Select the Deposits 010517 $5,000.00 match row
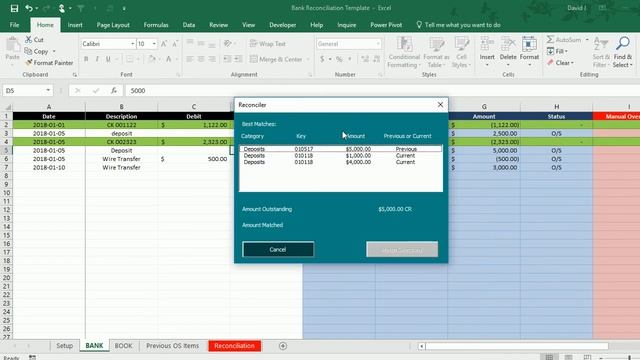This screenshot has width=640, height=360. click(341, 149)
